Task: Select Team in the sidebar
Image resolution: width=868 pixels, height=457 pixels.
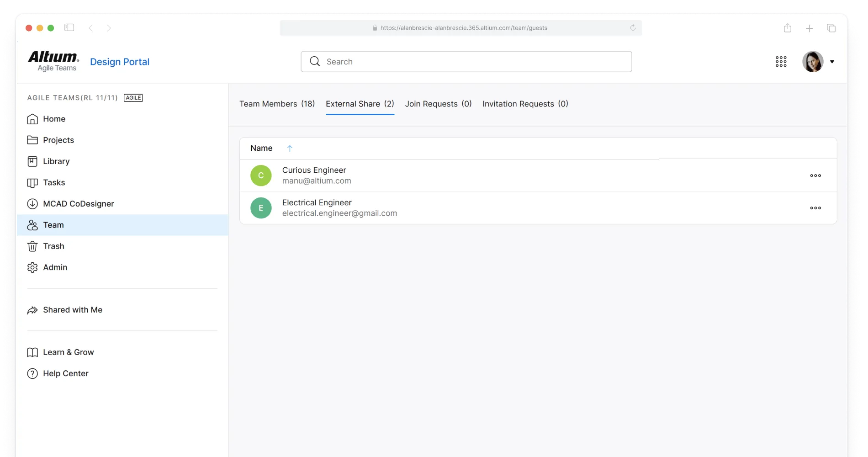Action: tap(122, 225)
